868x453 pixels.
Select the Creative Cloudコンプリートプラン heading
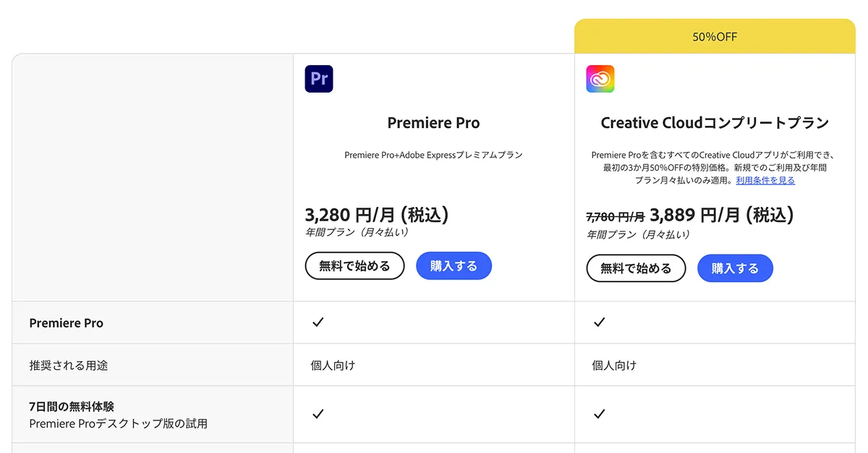point(715,123)
